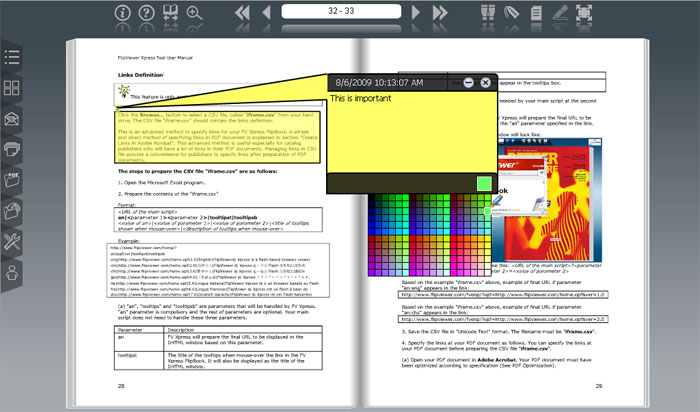The height and width of the screenshot is (412, 700).
Task: Click the info icon in top toolbar
Action: [x=123, y=13]
